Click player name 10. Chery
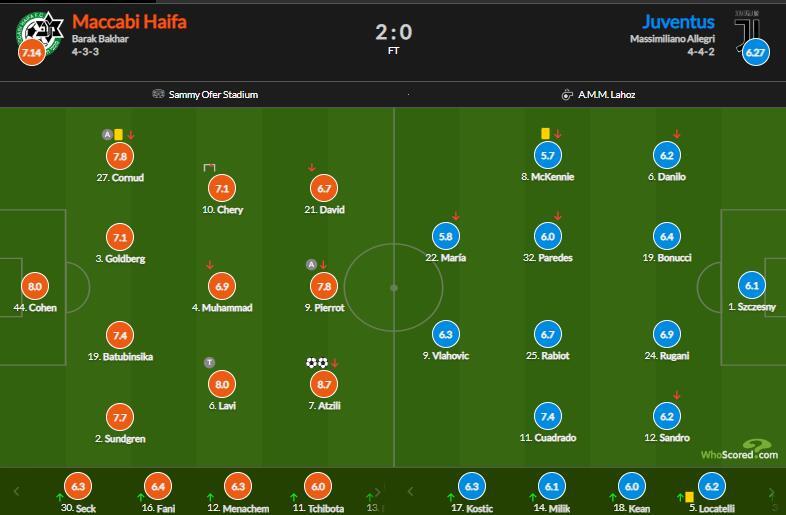 [223, 210]
